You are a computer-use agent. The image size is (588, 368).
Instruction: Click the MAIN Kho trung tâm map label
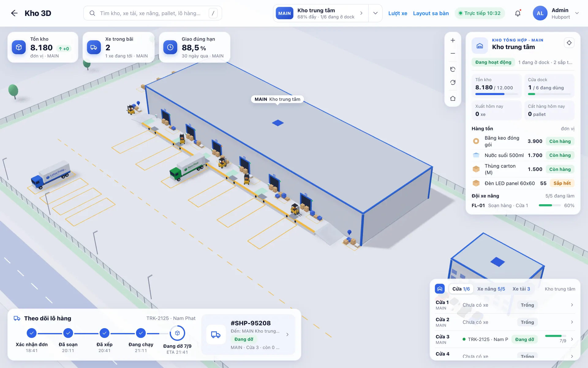(x=277, y=99)
